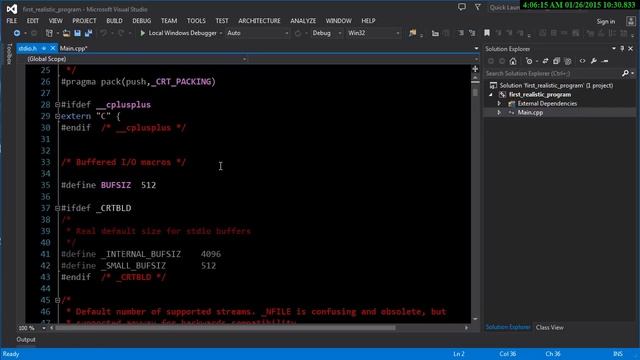
Task: Open the 100 % zoom dropdown
Action: click(x=44, y=328)
